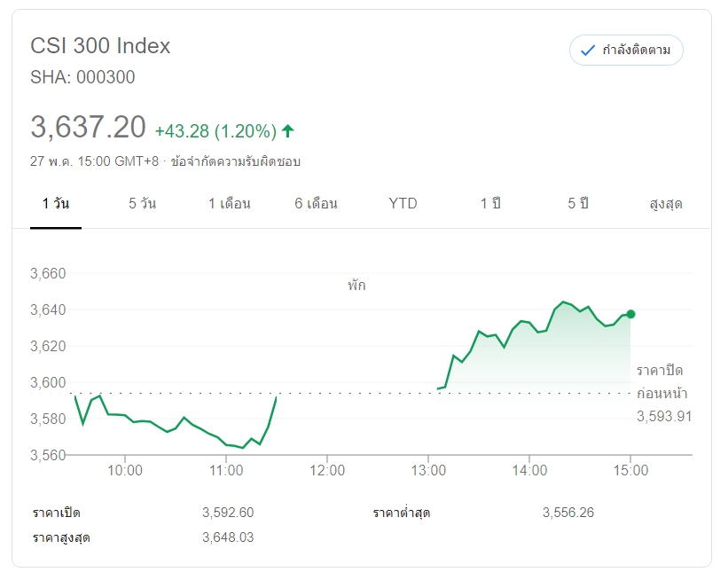Click the พัก break label on chart
Screen dimensions: 728x580
[x=356, y=286]
